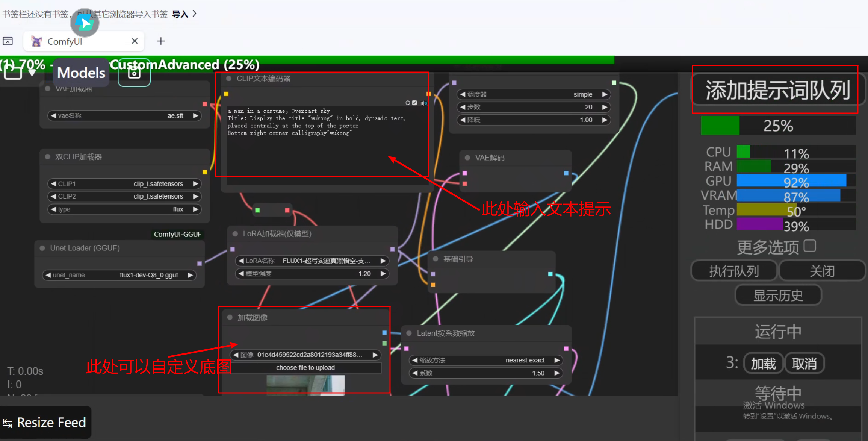
Task: Collapse the LoRA加载器 node via its dot
Action: (235, 233)
